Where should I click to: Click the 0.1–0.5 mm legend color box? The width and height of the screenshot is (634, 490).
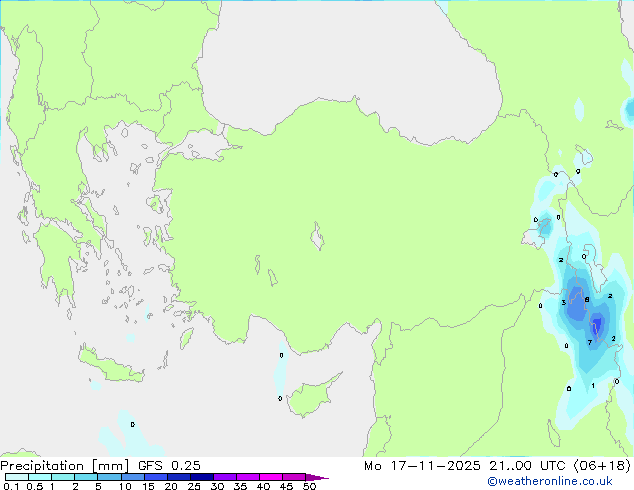point(17,477)
